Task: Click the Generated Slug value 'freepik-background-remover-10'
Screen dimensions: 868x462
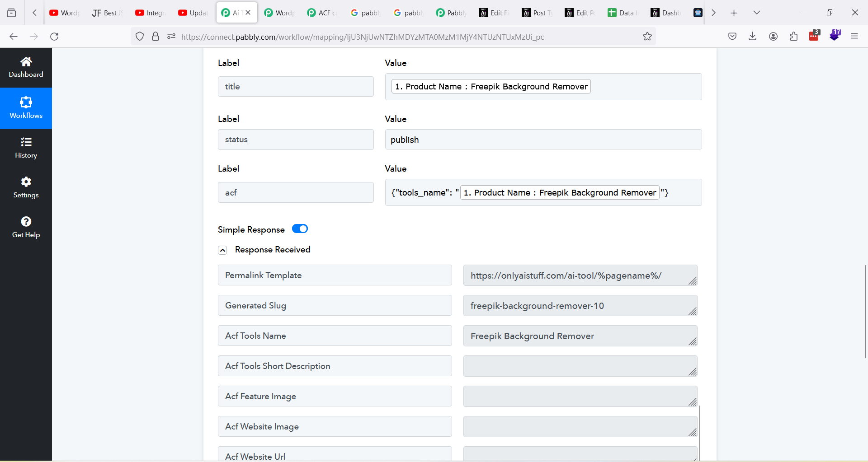Action: (580, 305)
